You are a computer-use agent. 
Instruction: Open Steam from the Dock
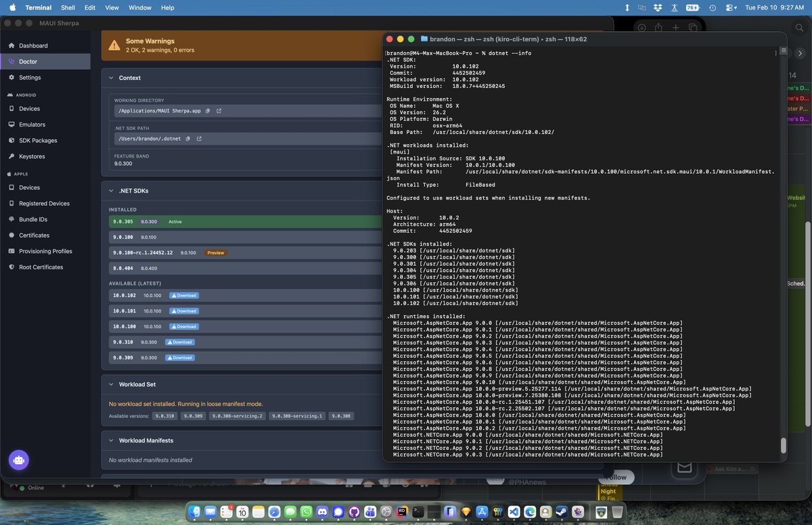click(x=562, y=511)
